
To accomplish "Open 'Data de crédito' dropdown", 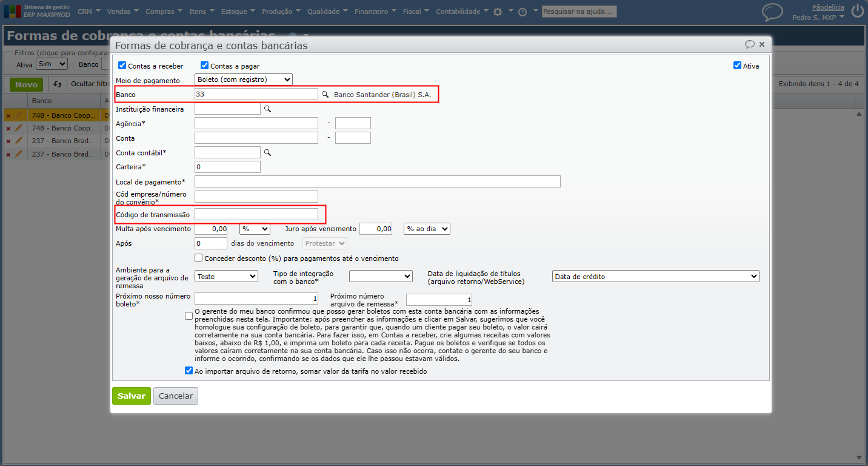I will pyautogui.click(x=656, y=276).
